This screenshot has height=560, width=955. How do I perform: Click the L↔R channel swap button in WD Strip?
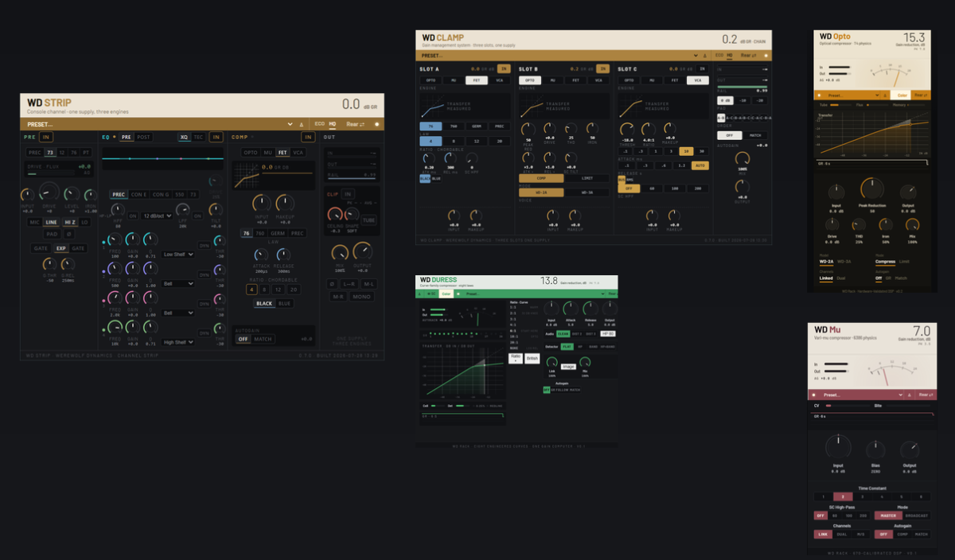click(x=349, y=284)
